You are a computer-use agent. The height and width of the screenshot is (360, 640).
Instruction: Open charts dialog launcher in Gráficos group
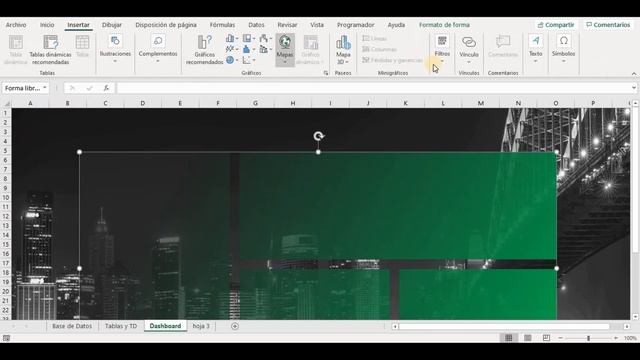pyautogui.click(x=326, y=73)
